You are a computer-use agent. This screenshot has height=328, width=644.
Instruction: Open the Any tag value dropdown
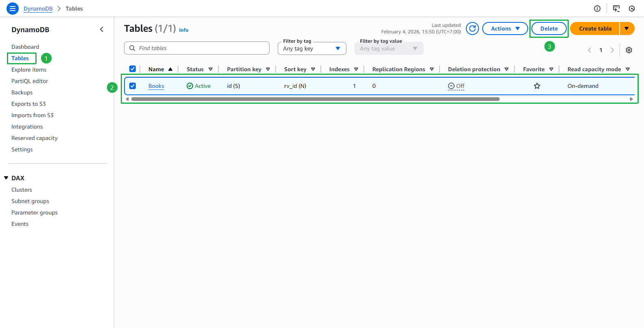pos(389,48)
